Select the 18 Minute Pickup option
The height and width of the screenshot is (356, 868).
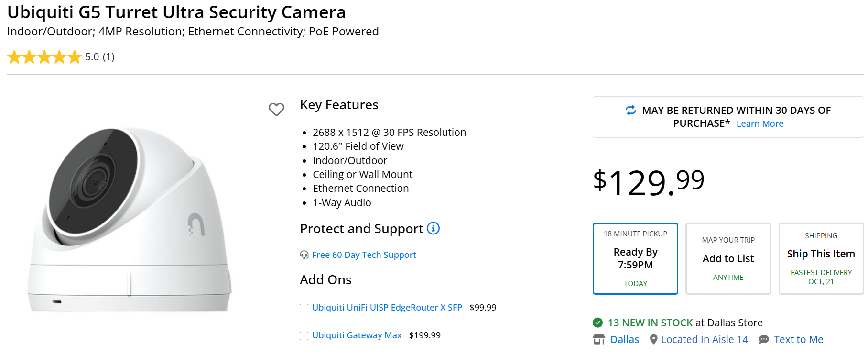[635, 258]
